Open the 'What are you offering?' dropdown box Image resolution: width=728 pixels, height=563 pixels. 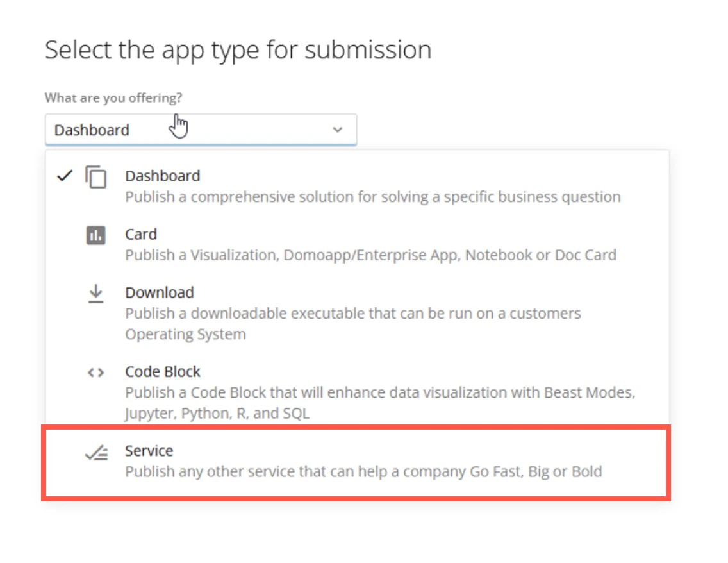click(201, 130)
